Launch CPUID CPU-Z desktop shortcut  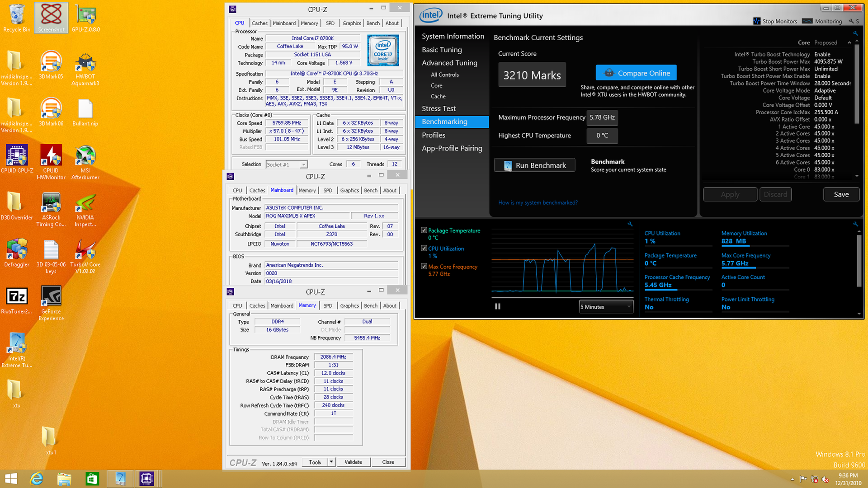click(17, 159)
